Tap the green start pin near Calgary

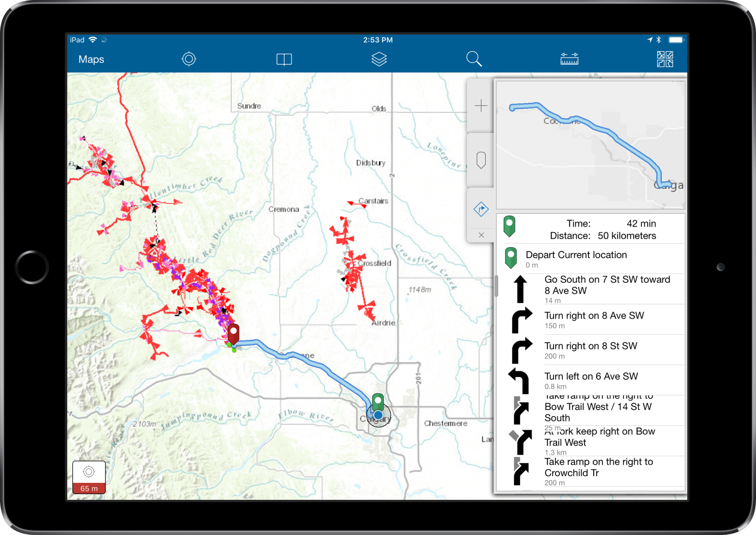[x=378, y=402]
